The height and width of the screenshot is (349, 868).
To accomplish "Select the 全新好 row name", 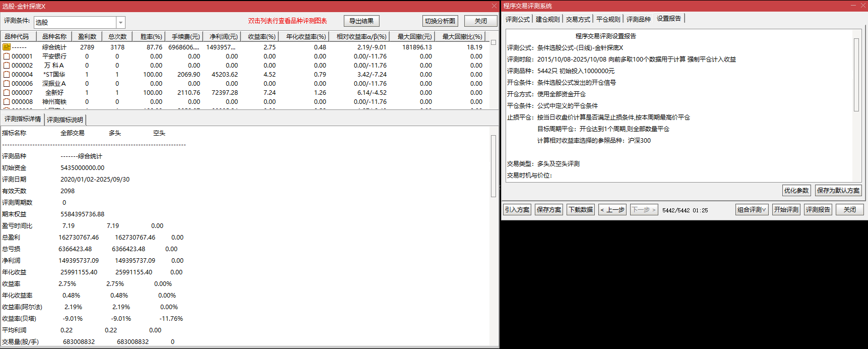I will (x=54, y=93).
